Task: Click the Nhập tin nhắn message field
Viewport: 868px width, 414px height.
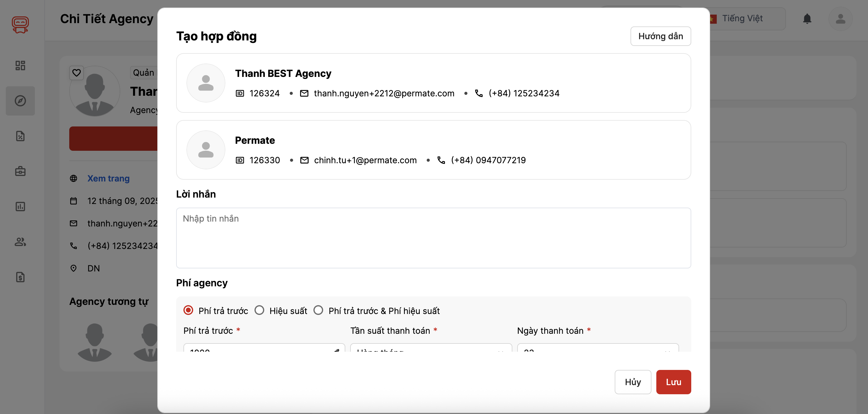Action: pyautogui.click(x=433, y=238)
